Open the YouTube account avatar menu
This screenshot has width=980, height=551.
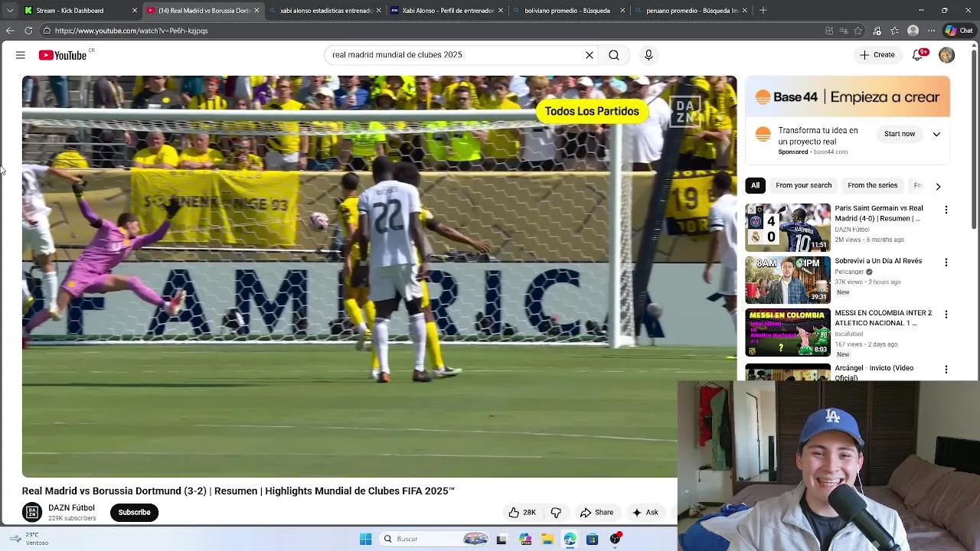click(946, 55)
